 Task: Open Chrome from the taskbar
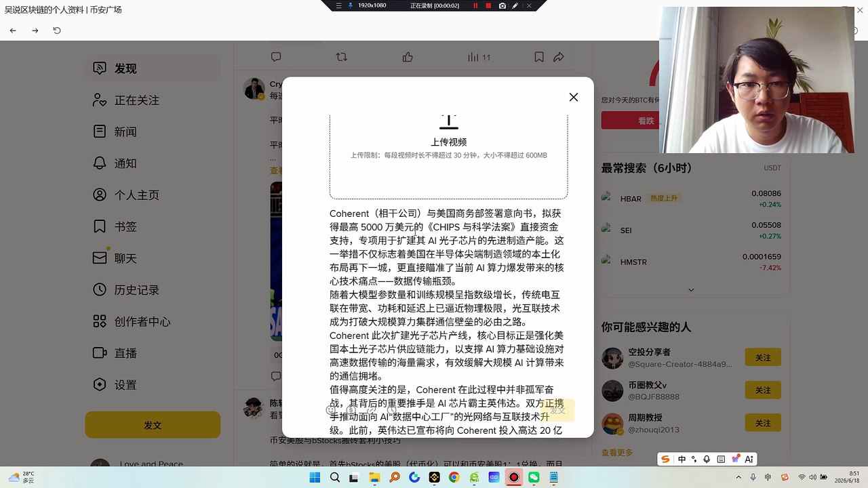point(454,477)
